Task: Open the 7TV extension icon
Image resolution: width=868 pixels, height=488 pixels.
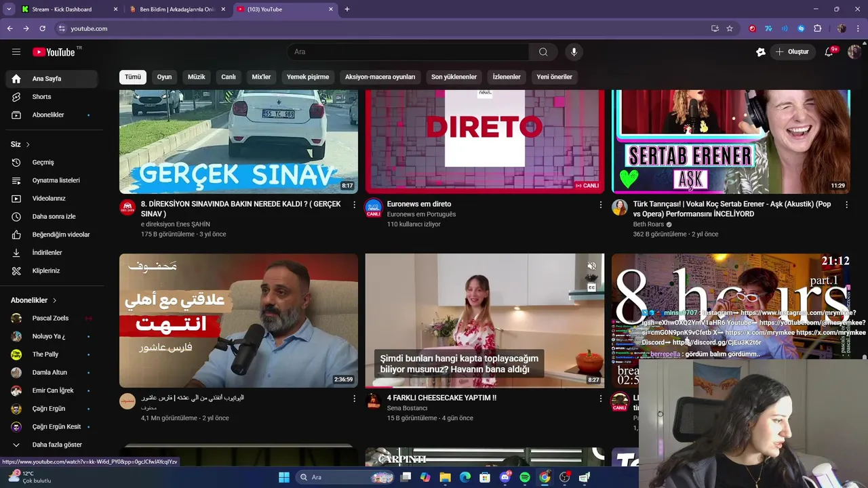Action: [x=768, y=28]
